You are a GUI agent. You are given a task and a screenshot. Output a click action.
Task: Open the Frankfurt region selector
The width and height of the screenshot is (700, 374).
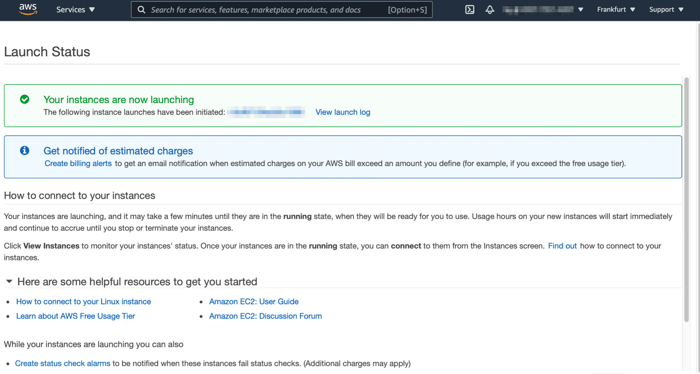(616, 9)
